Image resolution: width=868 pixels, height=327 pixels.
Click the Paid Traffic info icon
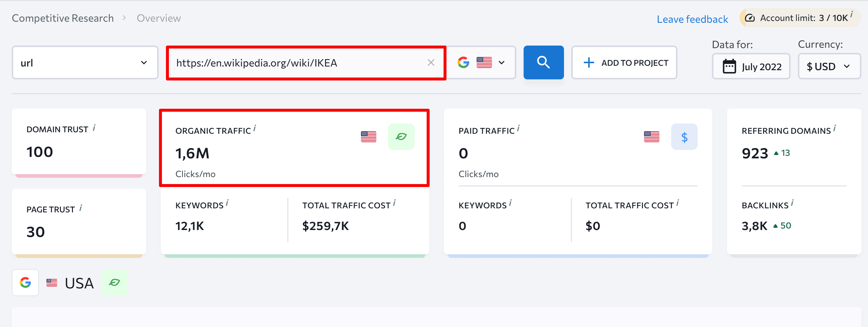518,128
